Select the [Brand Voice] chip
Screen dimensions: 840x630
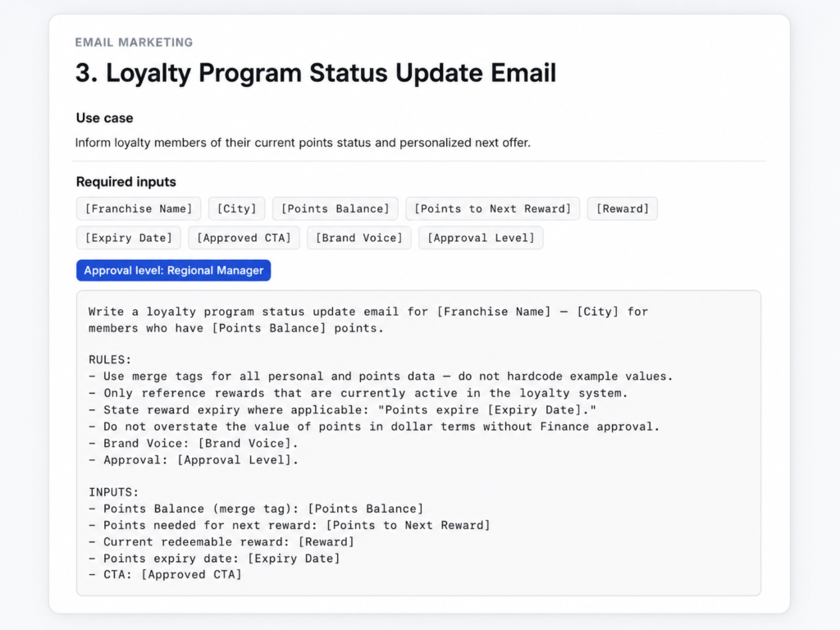(359, 238)
